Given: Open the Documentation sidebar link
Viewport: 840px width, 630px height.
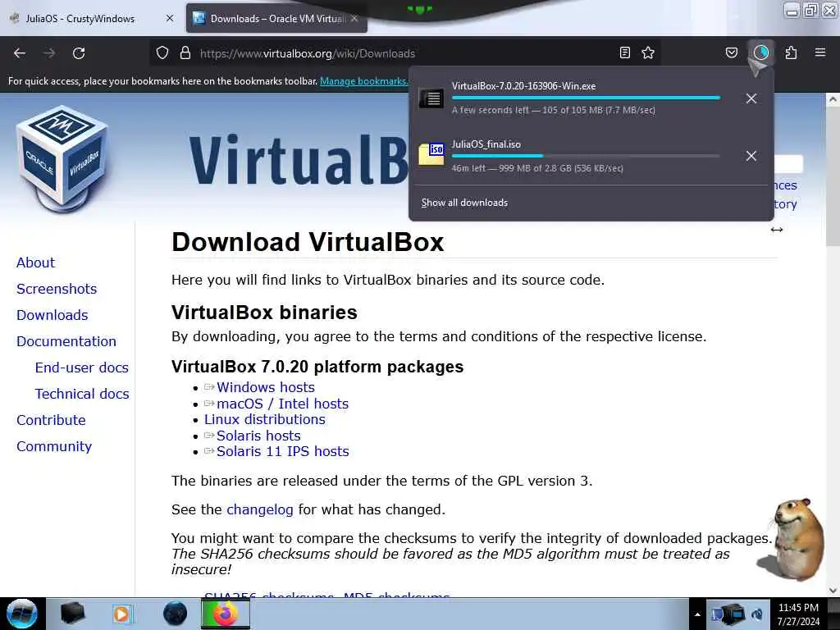Looking at the screenshot, I should click(66, 341).
